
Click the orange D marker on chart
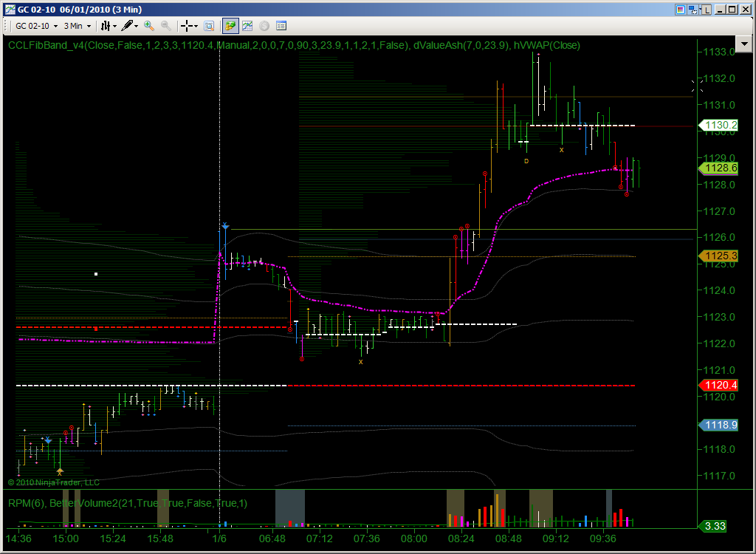[526, 161]
